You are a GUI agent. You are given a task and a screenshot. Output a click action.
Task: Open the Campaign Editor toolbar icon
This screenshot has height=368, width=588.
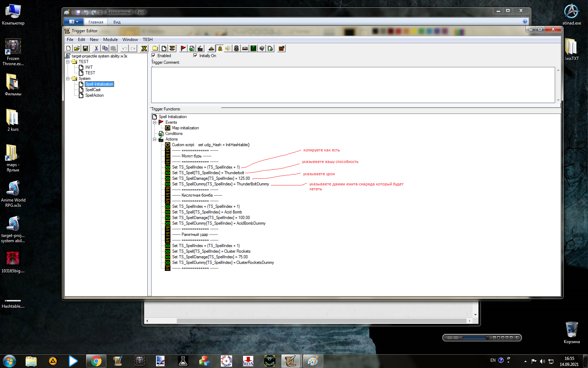click(245, 48)
